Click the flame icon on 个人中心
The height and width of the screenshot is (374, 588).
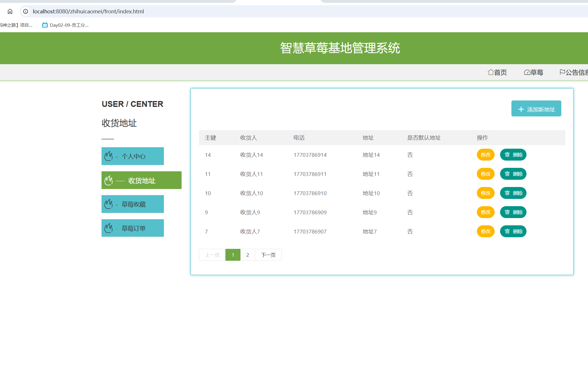coord(108,156)
